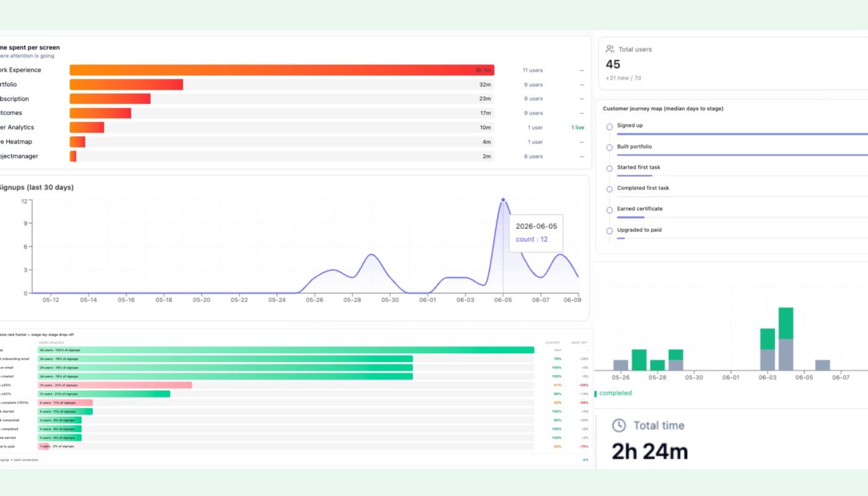Click the peak data point on signups chart
868x496 pixels.
click(x=503, y=200)
